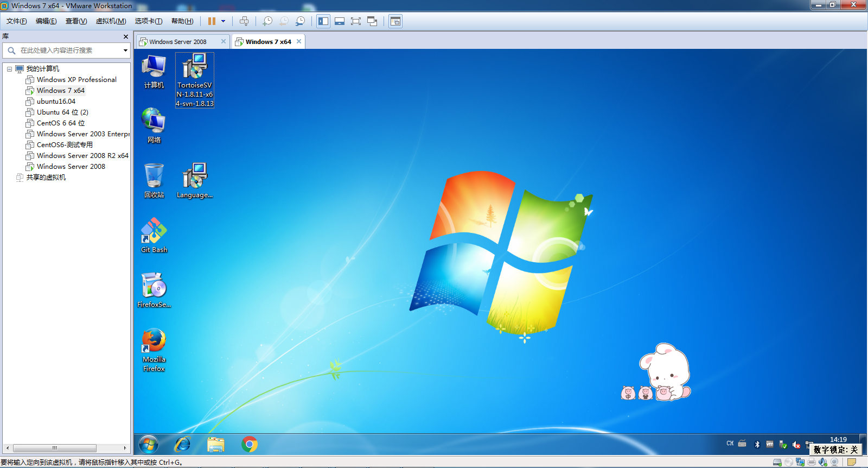The height and width of the screenshot is (468, 868).
Task: Select Ubuntu 64 位 (2) virtual machine
Action: click(62, 112)
